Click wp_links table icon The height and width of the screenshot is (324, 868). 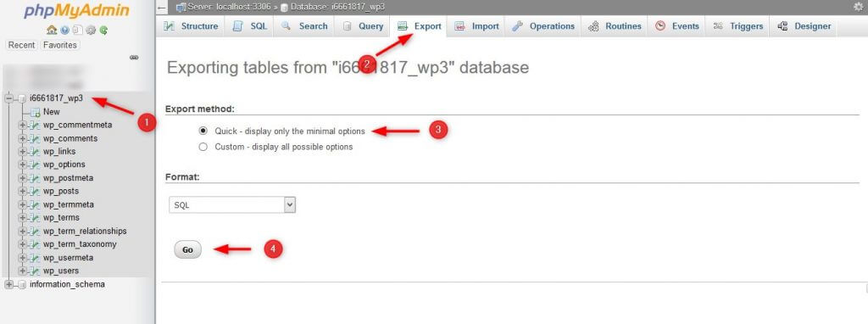(x=35, y=152)
